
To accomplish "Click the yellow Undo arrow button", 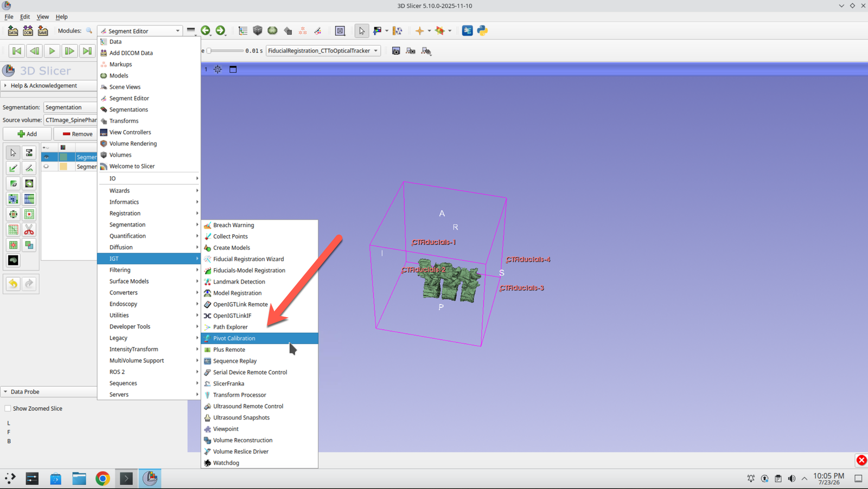I will click(13, 284).
